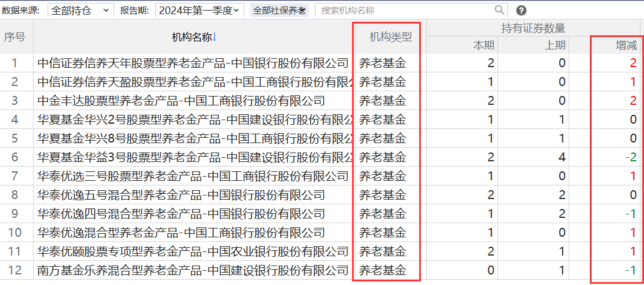The width and height of the screenshot is (644, 285).
Task: Click 上期 value 4 in row 6
Action: (562, 157)
